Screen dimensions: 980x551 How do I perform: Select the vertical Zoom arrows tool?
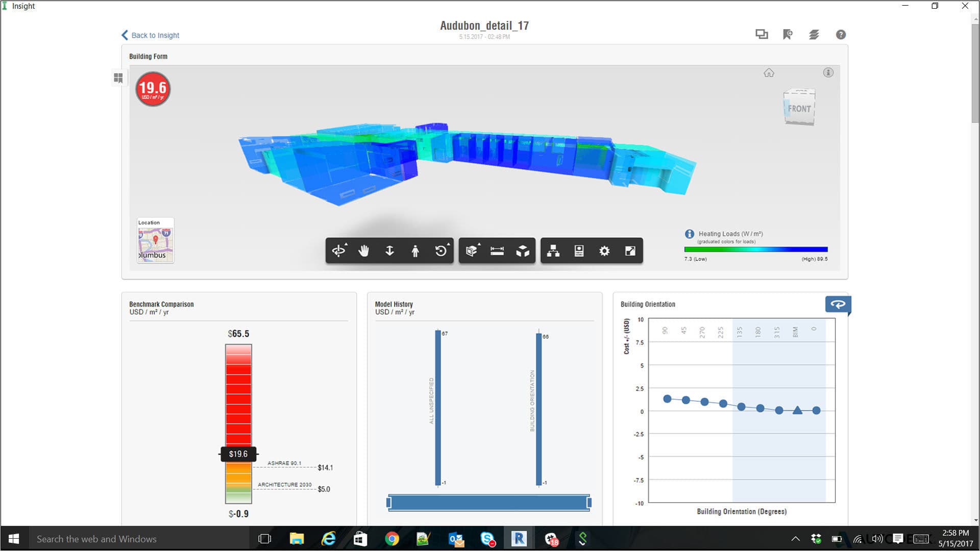[389, 251]
